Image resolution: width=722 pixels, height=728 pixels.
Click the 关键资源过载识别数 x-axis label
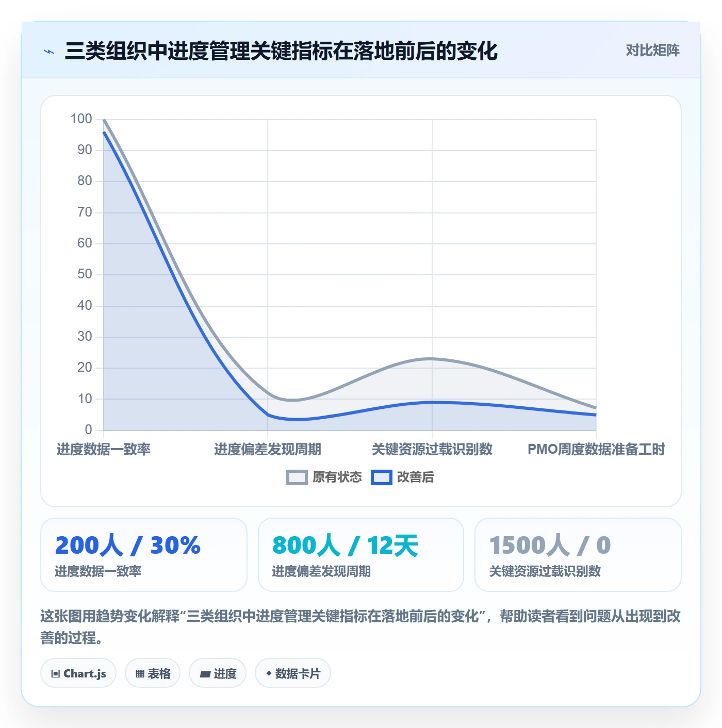coord(432,450)
